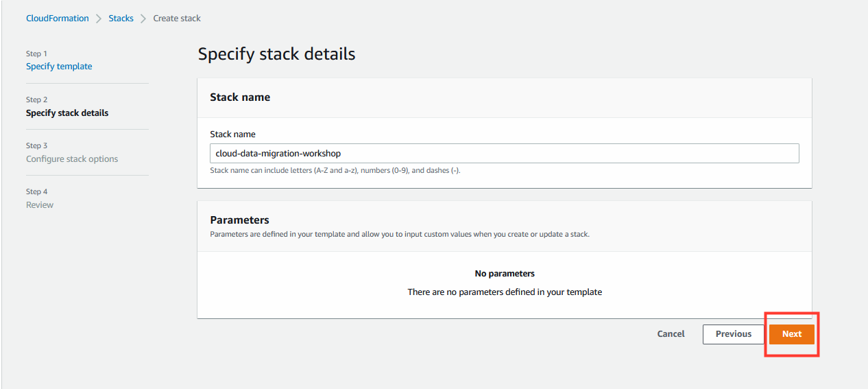The image size is (868, 389).
Task: Go to Stacks in the breadcrumb
Action: [x=121, y=19]
